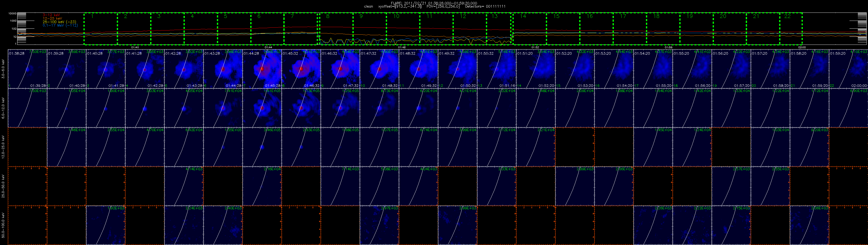Open the 6.0-12.0 keV image with peak 1.73E+05
Image resolution: width=868 pixels, height=245 pixels.
click(301, 108)
